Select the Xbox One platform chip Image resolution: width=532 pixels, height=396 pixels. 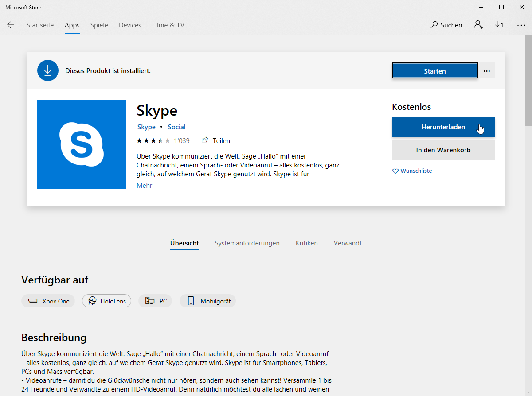tap(48, 301)
